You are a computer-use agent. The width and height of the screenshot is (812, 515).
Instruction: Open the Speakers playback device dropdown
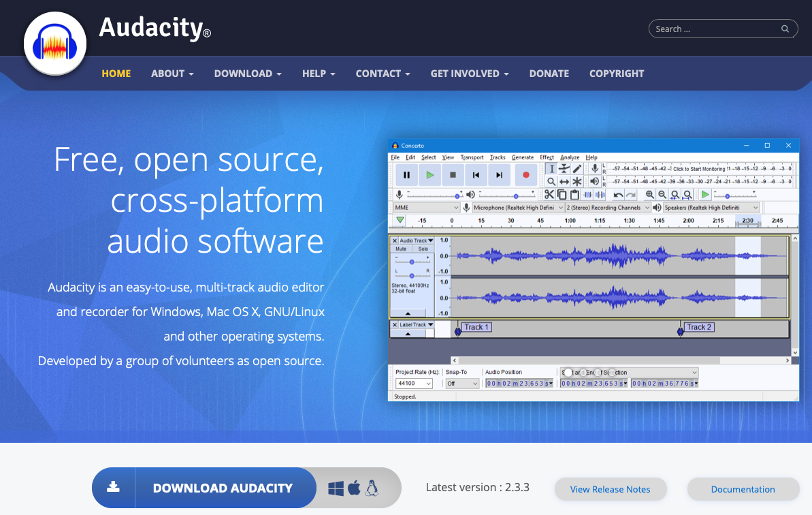coord(711,208)
